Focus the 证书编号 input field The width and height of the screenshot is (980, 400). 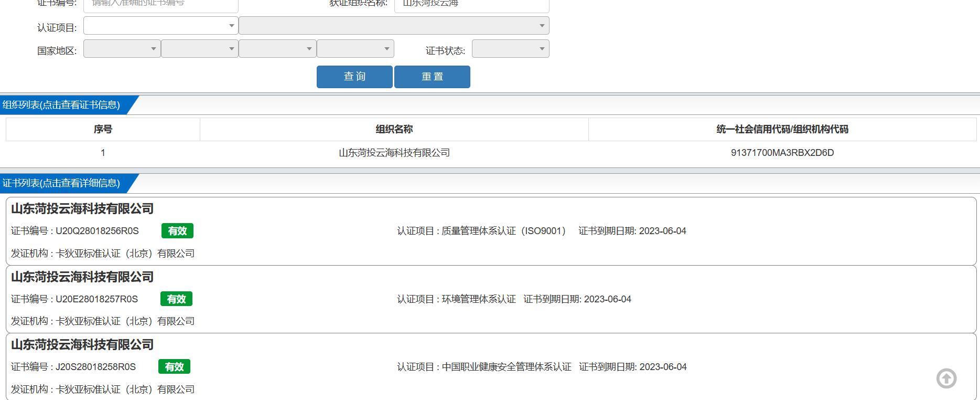[161, 4]
